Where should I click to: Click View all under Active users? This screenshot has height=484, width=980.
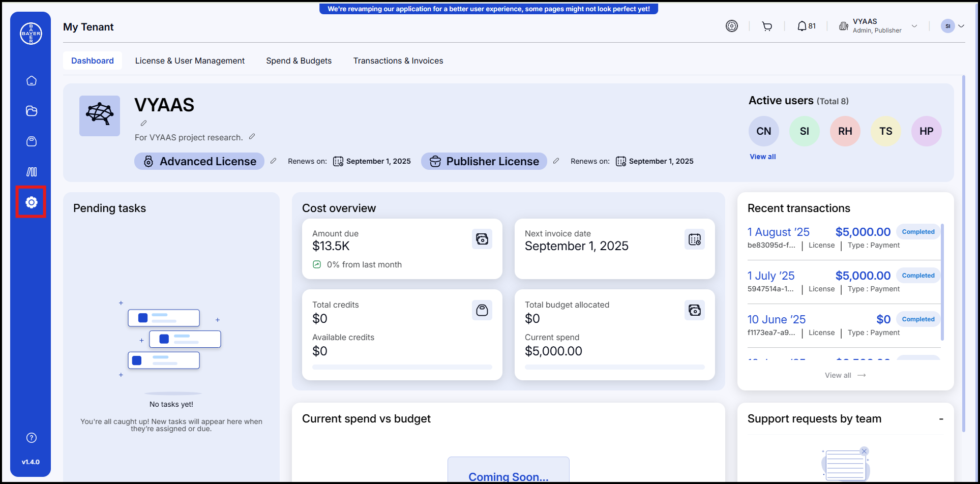[763, 157]
